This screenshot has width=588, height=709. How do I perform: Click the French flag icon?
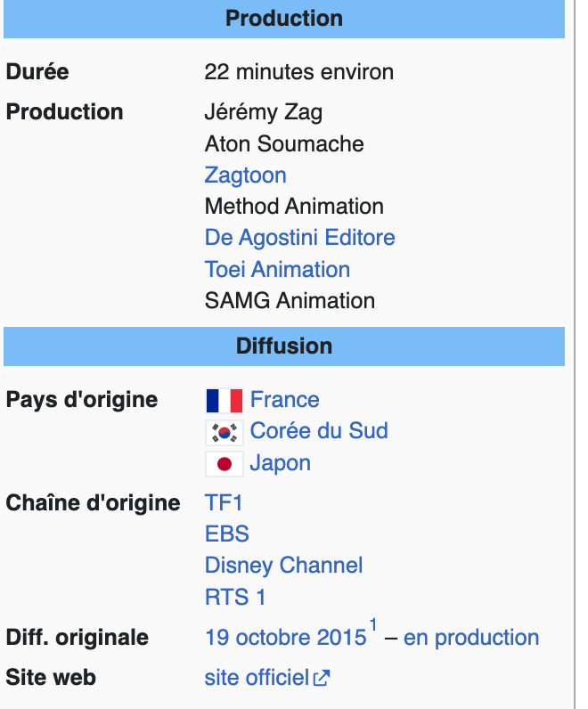pyautogui.click(x=225, y=401)
